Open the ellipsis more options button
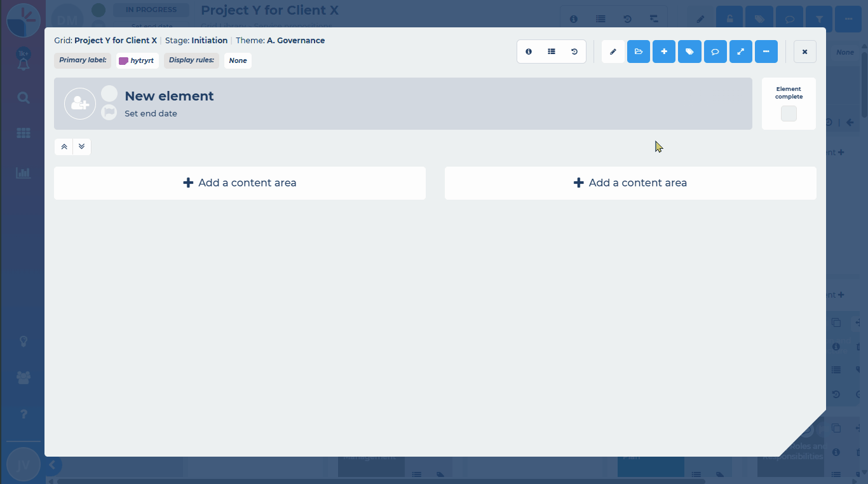This screenshot has width=868, height=484. [x=766, y=52]
